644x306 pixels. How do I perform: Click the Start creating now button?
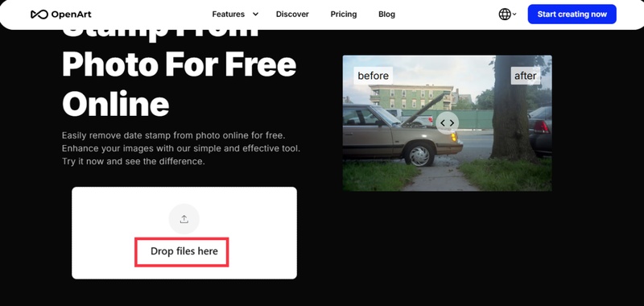click(x=572, y=14)
